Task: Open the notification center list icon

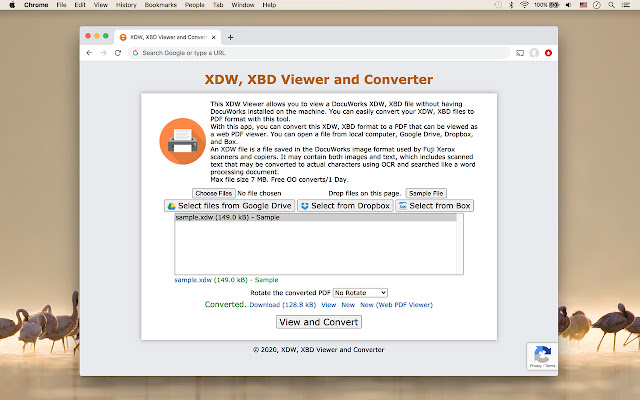Action: pos(625,5)
